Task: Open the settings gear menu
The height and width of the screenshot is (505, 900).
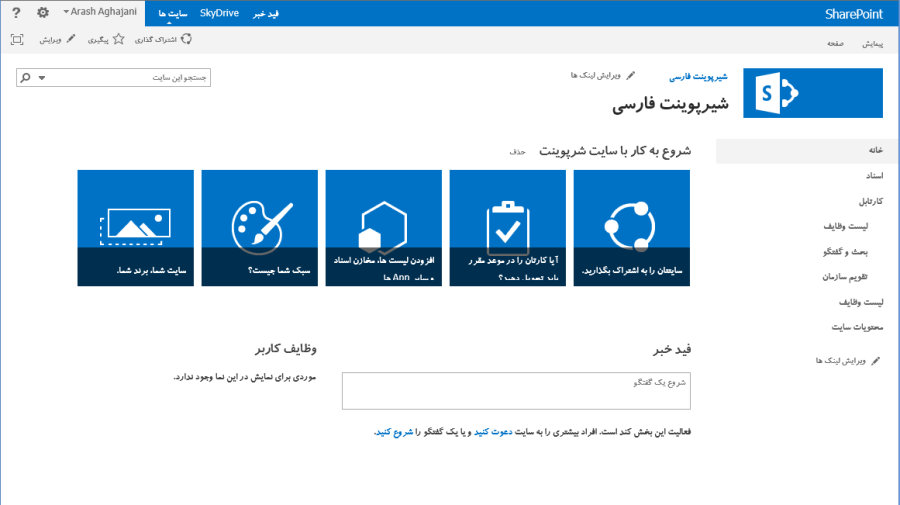Action: click(42, 12)
